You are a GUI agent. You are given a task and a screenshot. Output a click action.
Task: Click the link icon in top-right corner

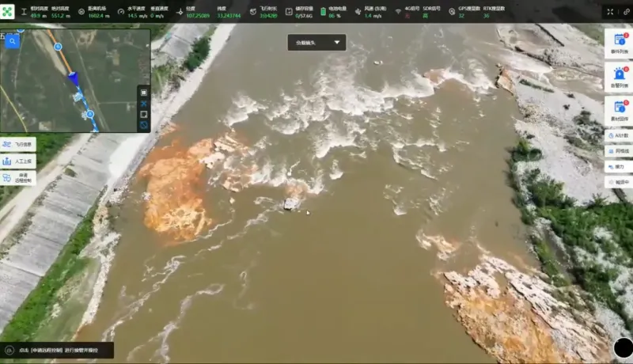(626, 12)
